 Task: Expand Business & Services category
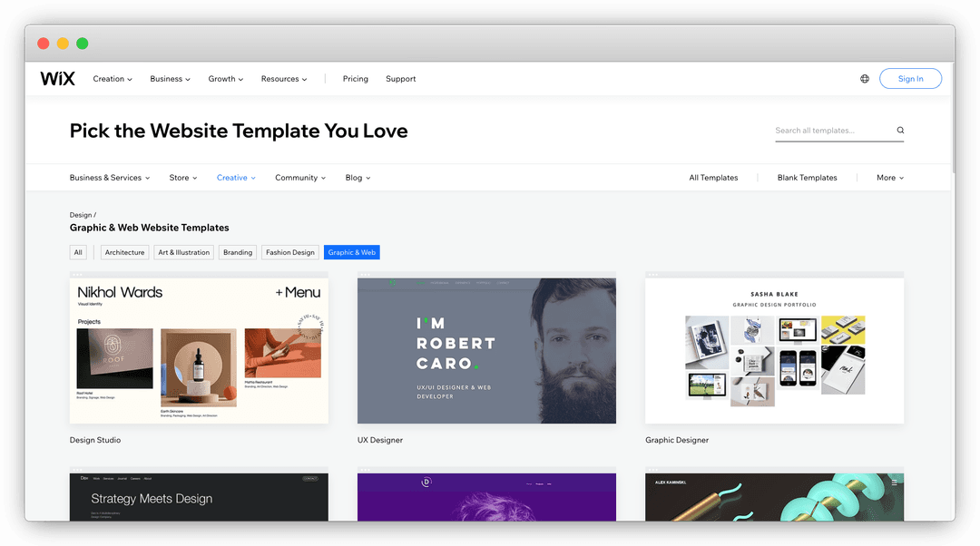pyautogui.click(x=110, y=178)
